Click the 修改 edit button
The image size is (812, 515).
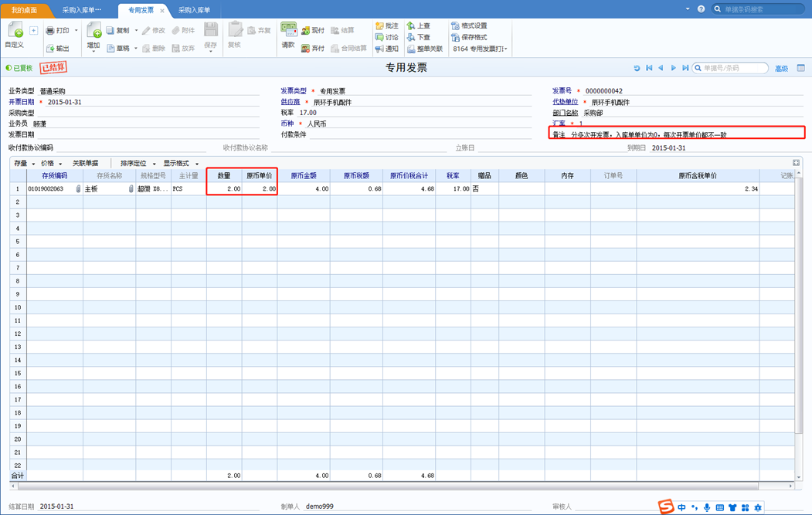tap(153, 31)
